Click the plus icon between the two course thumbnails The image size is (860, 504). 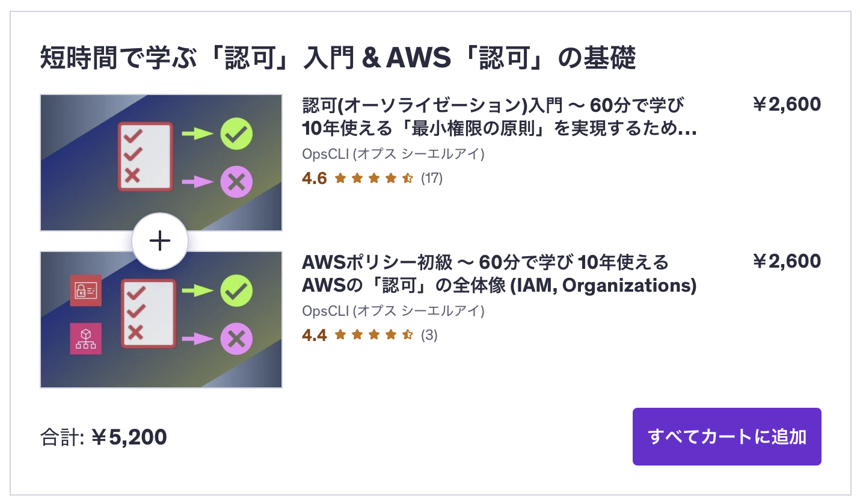click(x=159, y=241)
